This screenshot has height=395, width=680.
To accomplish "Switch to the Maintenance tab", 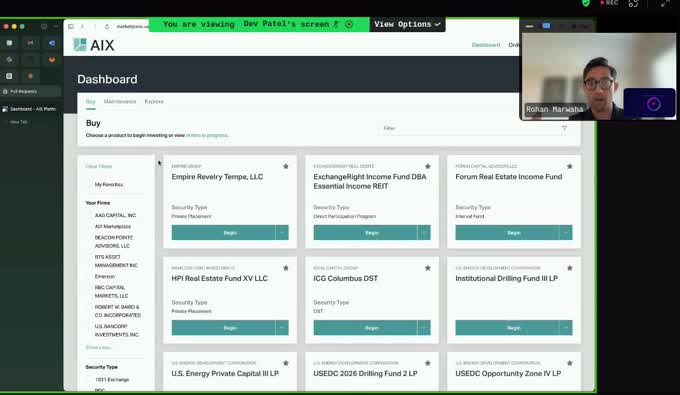I will click(120, 101).
